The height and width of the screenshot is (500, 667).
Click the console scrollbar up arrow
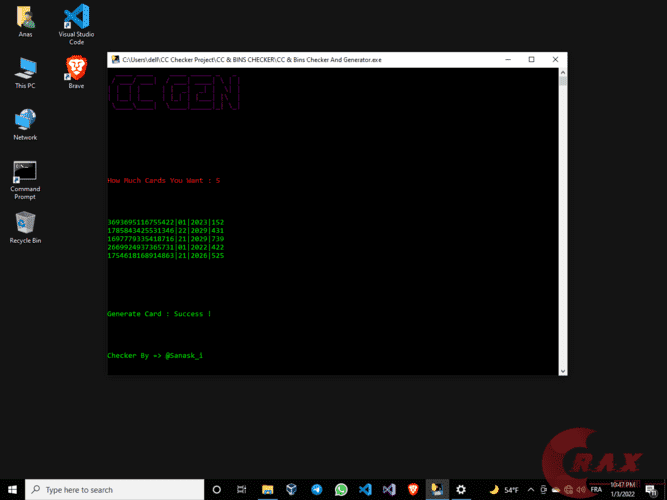coord(563,72)
